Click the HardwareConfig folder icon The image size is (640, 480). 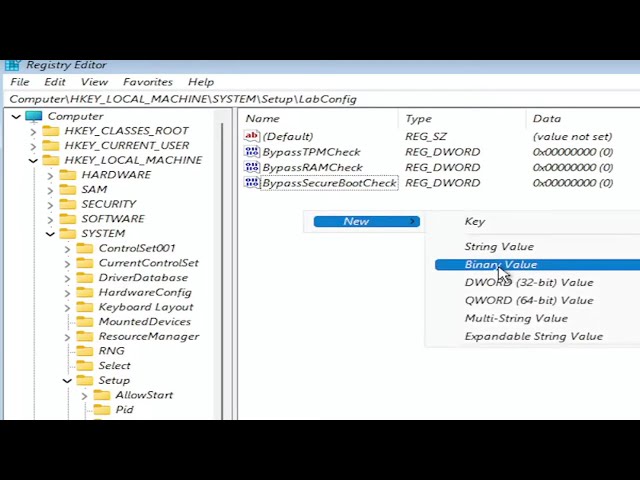85,292
